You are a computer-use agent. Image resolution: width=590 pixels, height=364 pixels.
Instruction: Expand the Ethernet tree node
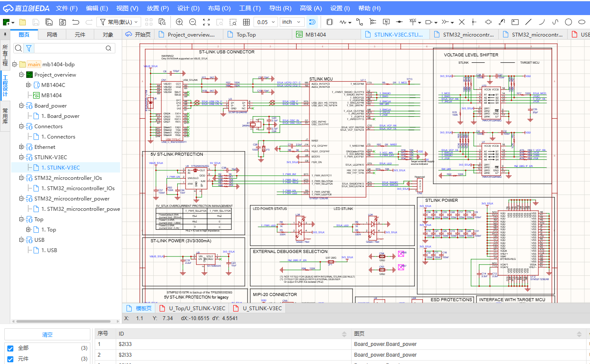coord(21,147)
